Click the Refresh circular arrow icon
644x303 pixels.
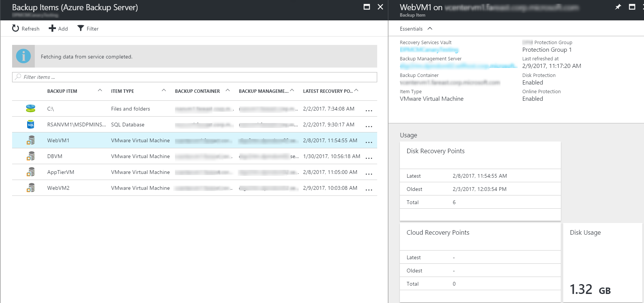[x=15, y=28]
